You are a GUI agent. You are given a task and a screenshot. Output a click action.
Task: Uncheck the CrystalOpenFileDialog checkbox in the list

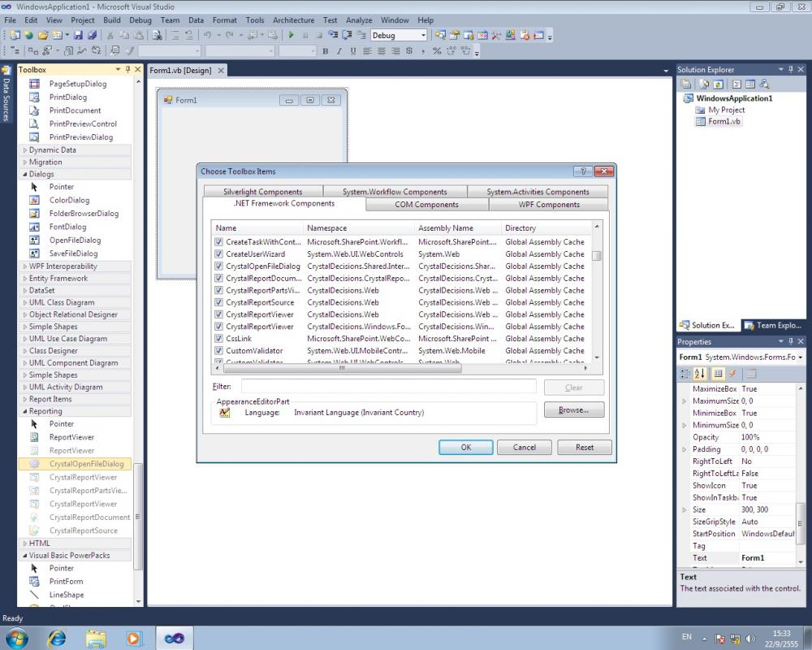click(218, 266)
